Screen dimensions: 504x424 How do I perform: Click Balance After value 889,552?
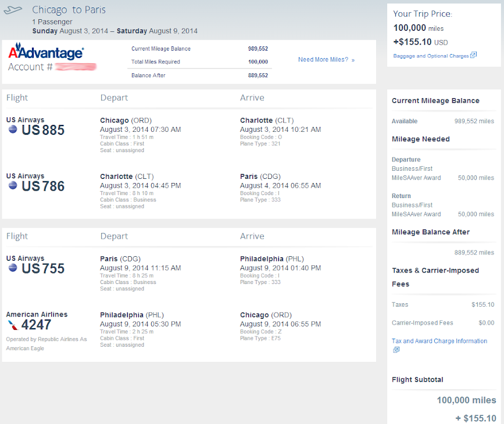pos(258,75)
